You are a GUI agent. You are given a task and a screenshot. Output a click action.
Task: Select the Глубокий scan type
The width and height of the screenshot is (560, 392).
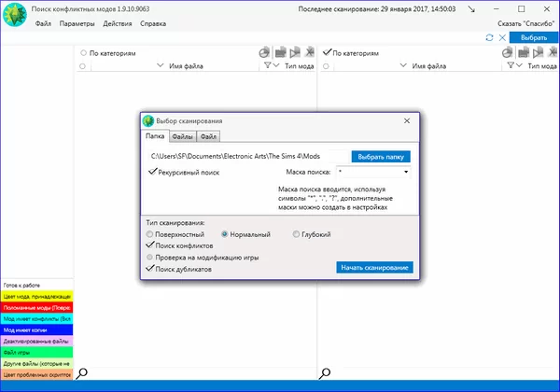(298, 234)
